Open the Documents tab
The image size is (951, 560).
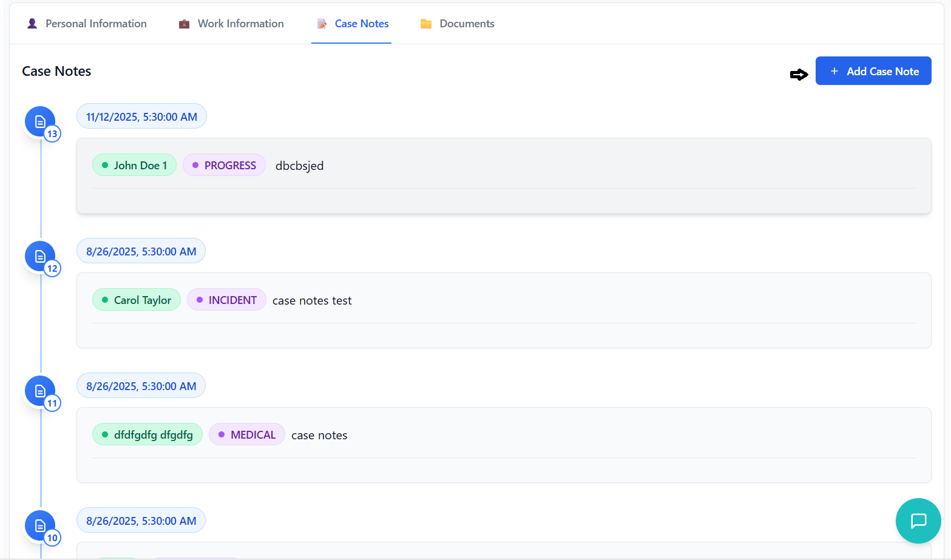pyautogui.click(x=466, y=24)
